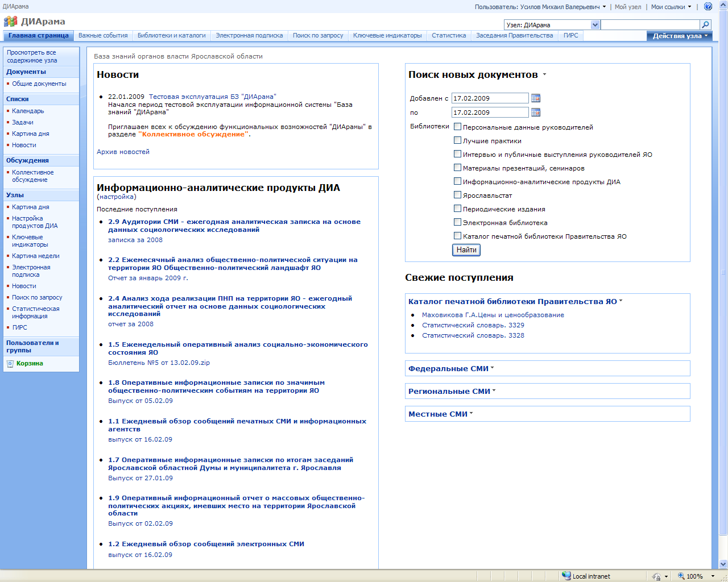This screenshot has width=728, height=582.
Task: Click the Корзина recycle bin icon
Action: pos(10,364)
